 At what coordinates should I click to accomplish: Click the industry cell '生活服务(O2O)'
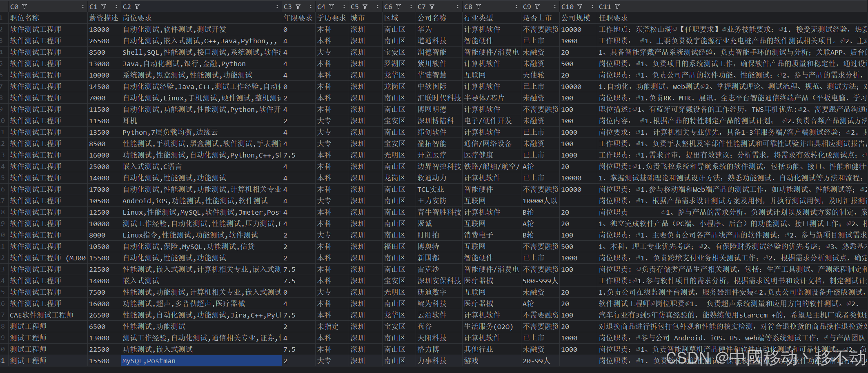point(488,326)
